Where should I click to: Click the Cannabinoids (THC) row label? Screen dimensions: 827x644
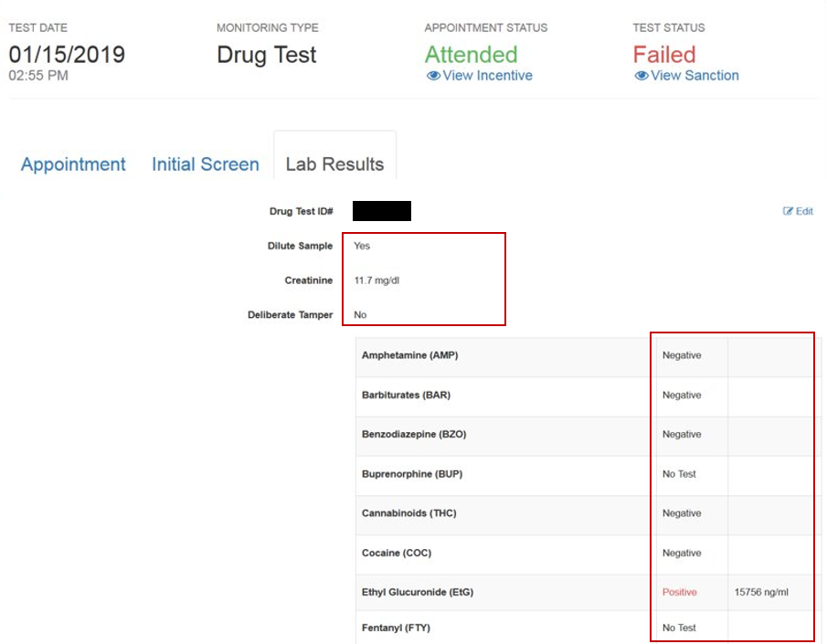pyautogui.click(x=408, y=513)
